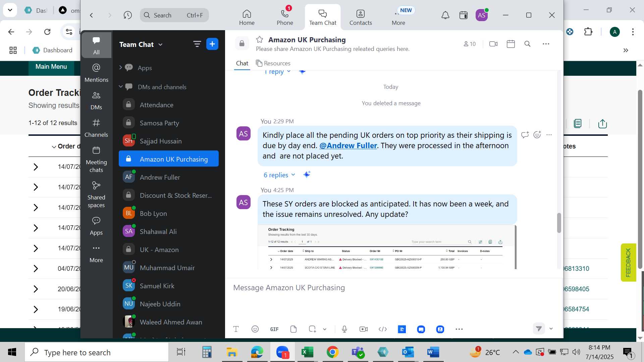Screen dimensions: 644x362
Task: Open the GIF picker
Action: coord(274,329)
